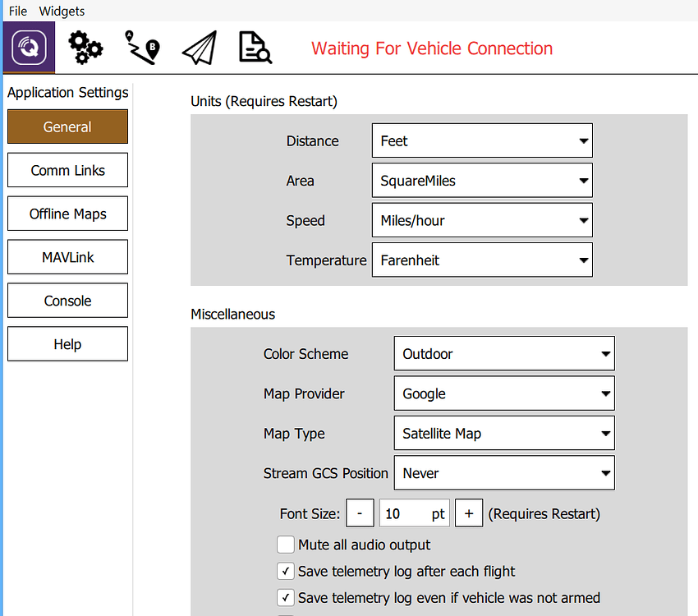Open the Analyze log viewer icon
Screen dimensions: 698x616
pos(255,48)
